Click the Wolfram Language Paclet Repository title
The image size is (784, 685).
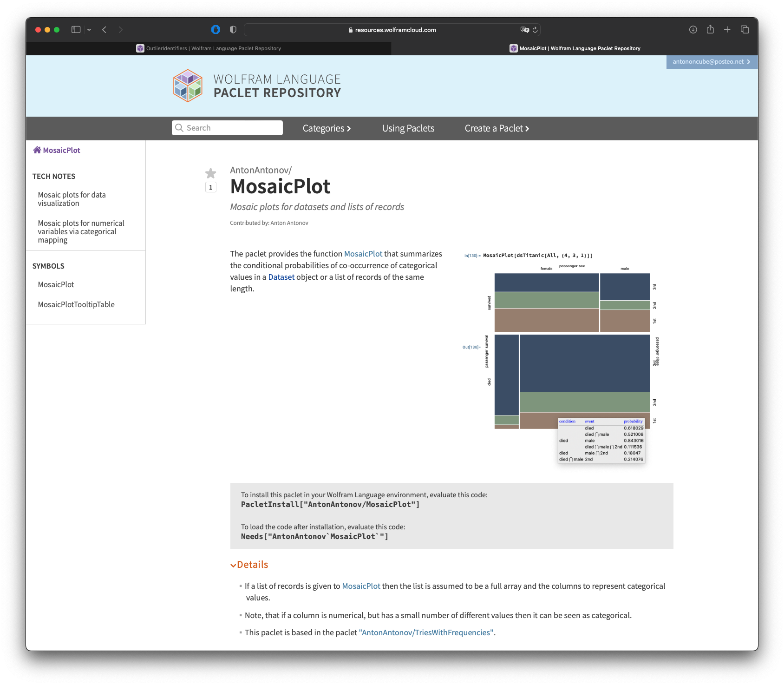[x=277, y=86]
